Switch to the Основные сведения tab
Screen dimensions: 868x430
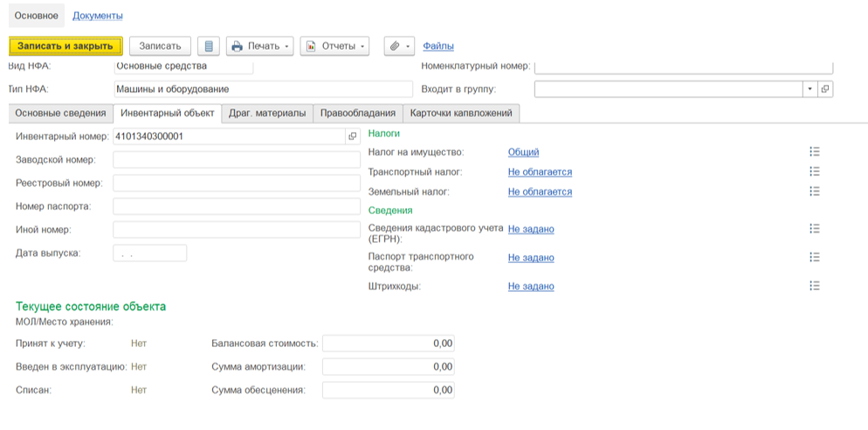pos(60,113)
